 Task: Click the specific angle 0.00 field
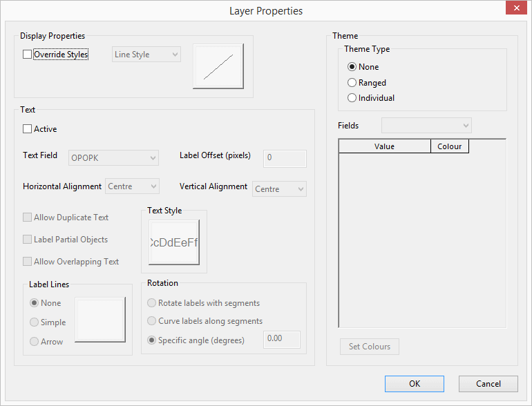pos(282,339)
